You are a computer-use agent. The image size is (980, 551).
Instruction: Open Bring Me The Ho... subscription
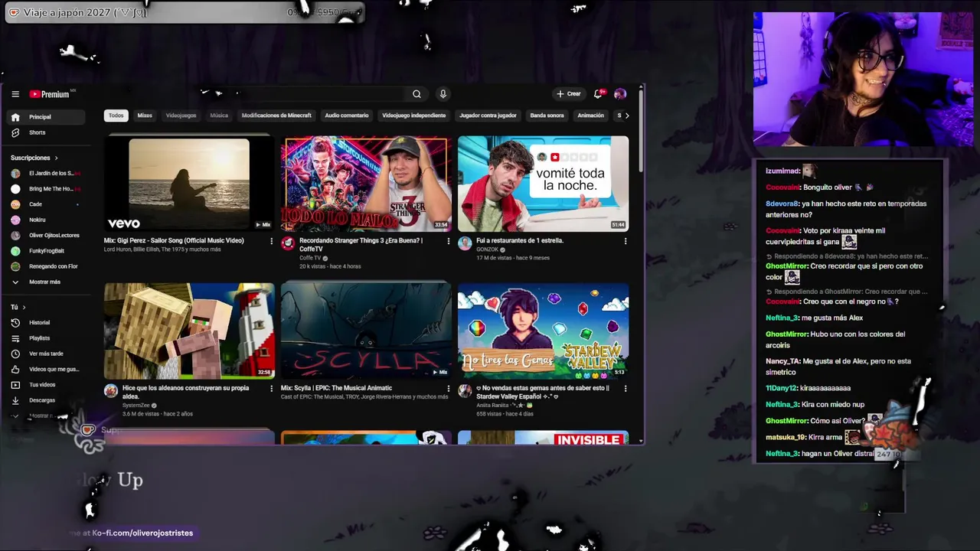point(47,189)
